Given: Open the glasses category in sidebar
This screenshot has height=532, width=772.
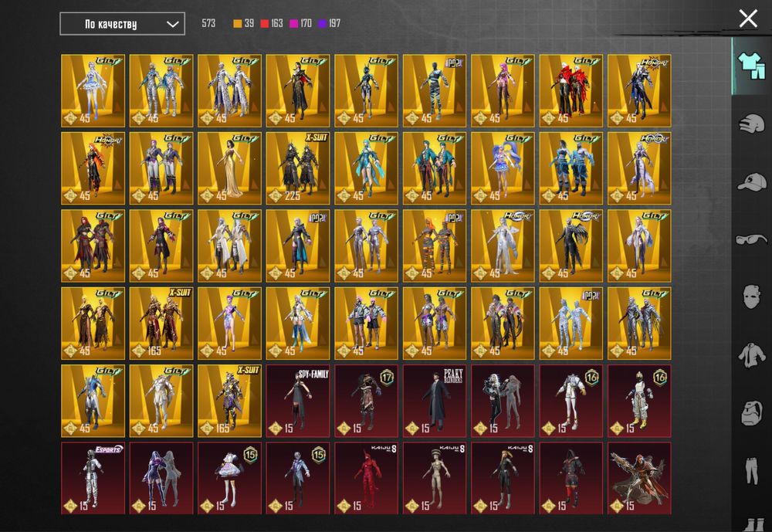Looking at the screenshot, I should pyautogui.click(x=751, y=239).
